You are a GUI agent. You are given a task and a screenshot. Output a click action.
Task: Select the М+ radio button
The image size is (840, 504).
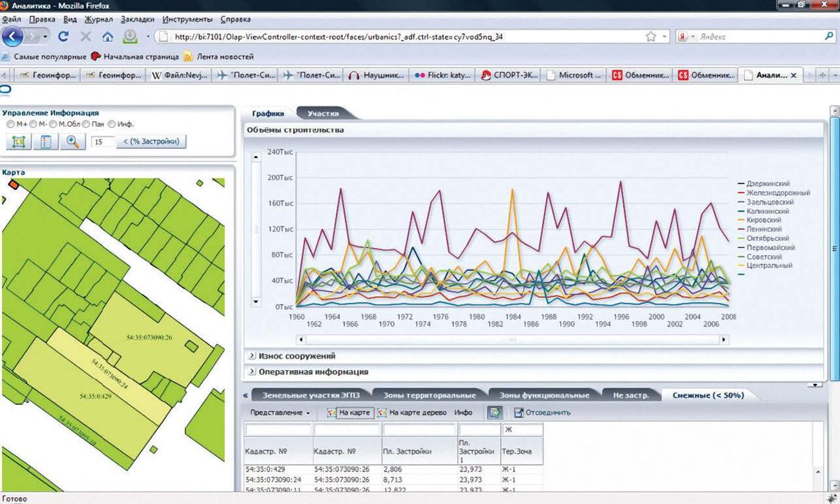tap(10, 124)
